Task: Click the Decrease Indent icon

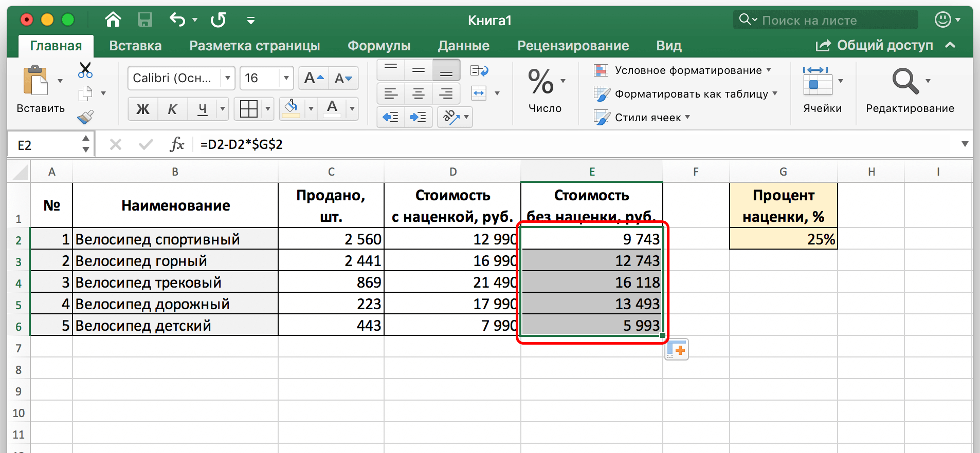Action: [x=391, y=117]
